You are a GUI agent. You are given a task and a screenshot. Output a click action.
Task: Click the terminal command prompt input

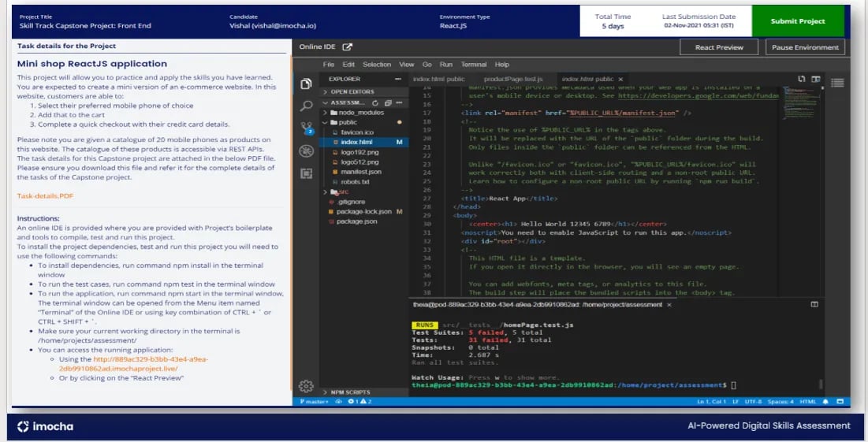[734, 385]
